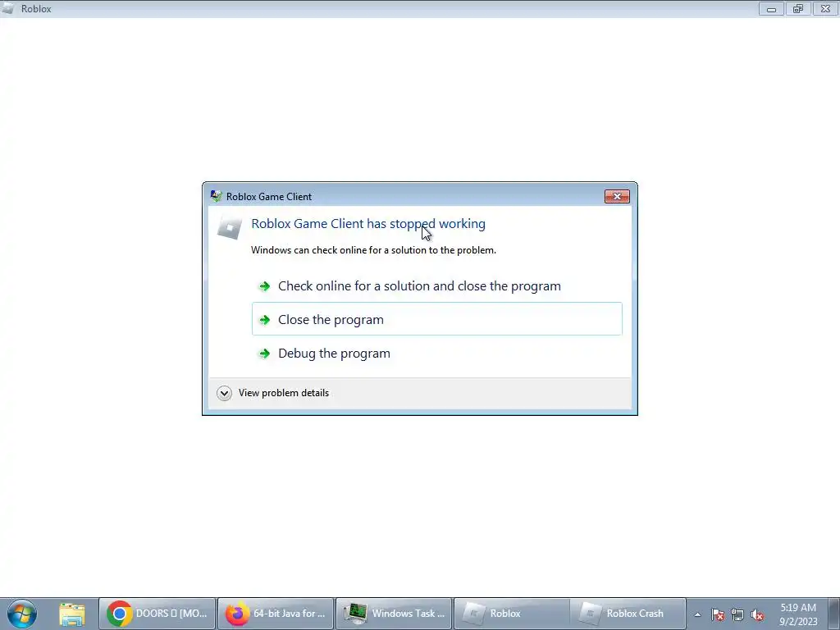
Task: Click dialog title bar error-reporting icon
Action: click(x=216, y=196)
